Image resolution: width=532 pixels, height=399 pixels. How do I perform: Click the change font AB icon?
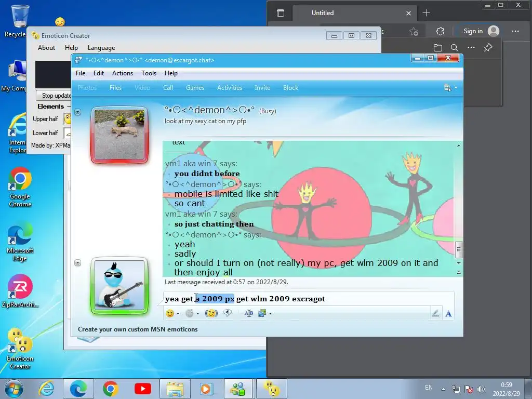point(249,313)
